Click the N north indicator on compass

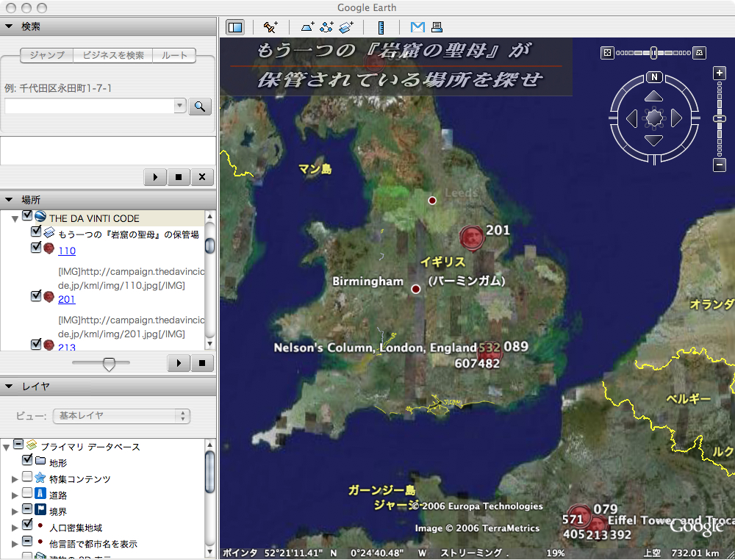pyautogui.click(x=654, y=77)
